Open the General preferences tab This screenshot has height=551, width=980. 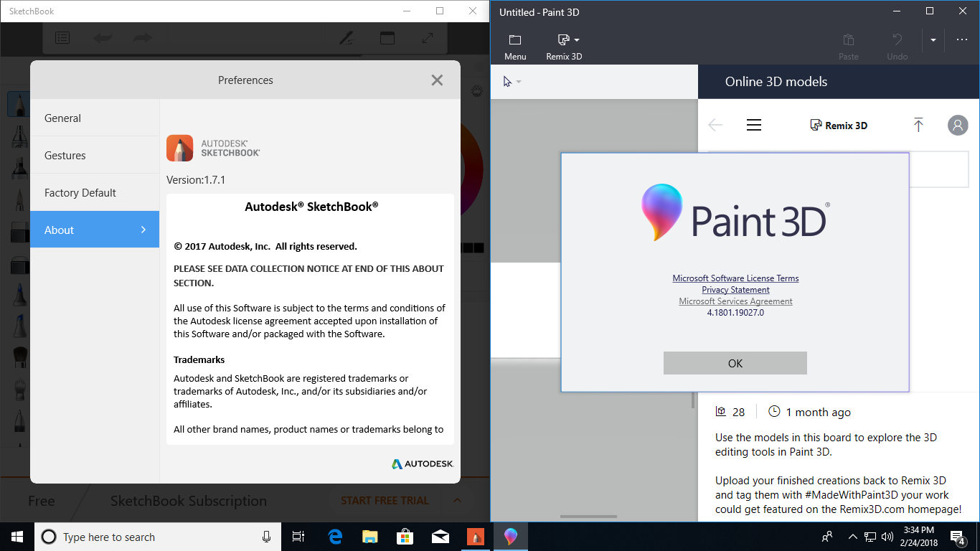pos(95,118)
